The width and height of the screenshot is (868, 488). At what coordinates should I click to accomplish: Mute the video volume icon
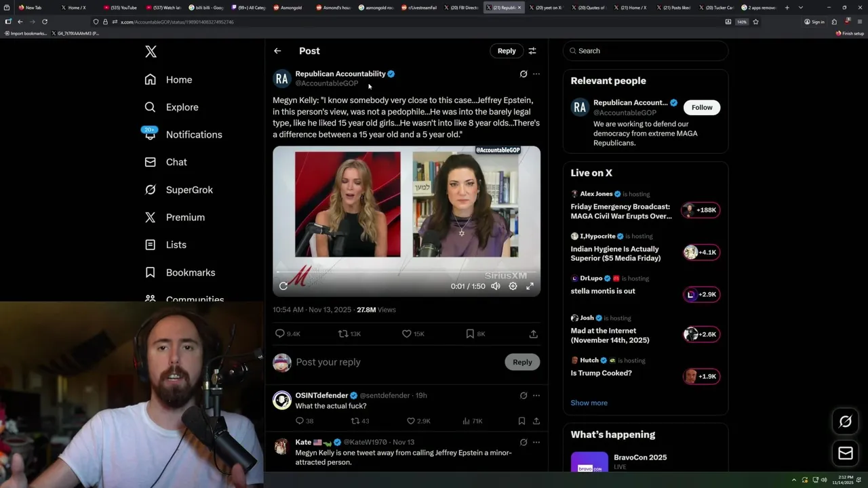496,286
